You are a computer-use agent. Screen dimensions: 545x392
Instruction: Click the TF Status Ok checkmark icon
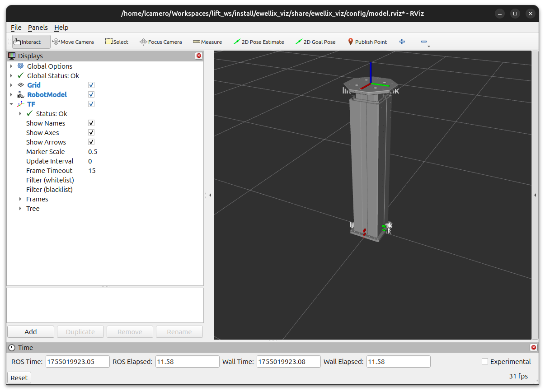(30, 113)
